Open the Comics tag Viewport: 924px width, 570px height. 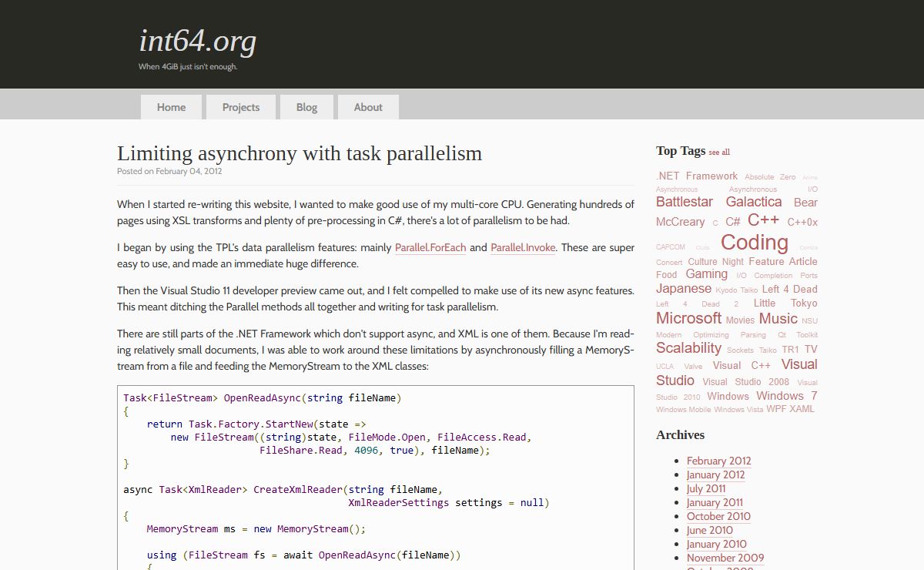click(x=808, y=248)
